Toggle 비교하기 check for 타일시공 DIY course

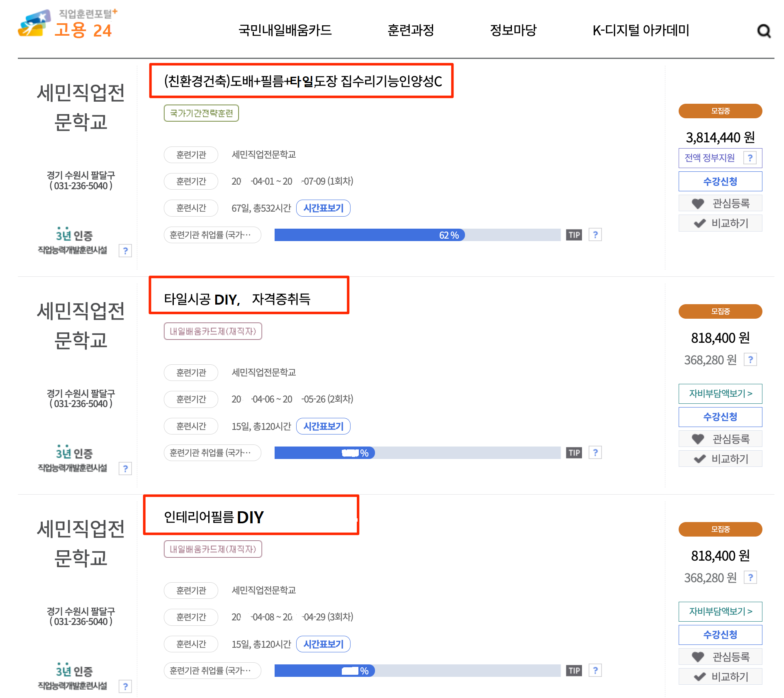click(720, 459)
